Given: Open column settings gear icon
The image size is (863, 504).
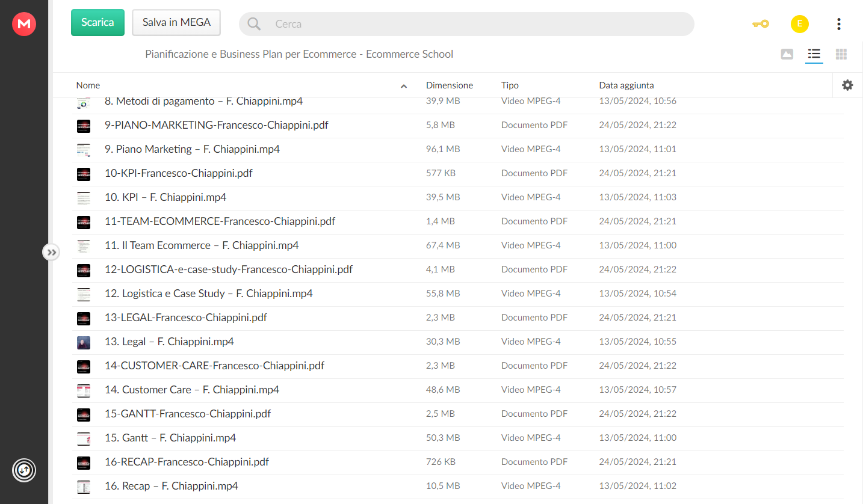Looking at the screenshot, I should click(847, 85).
